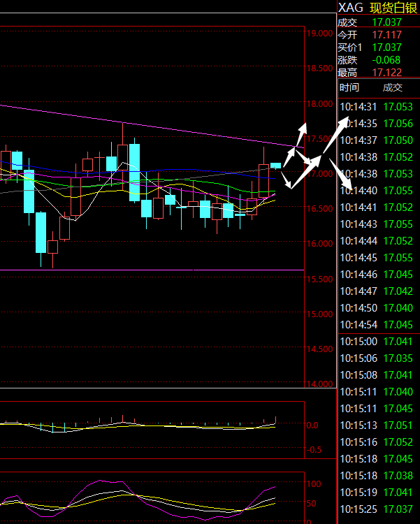Image resolution: width=420 pixels, height=524 pixels.
Task: Click the 18.000 price axis label
Action: tap(319, 103)
